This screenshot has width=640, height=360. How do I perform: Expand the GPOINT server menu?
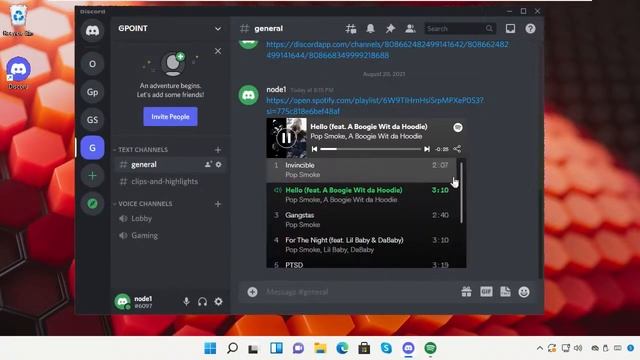(x=218, y=29)
